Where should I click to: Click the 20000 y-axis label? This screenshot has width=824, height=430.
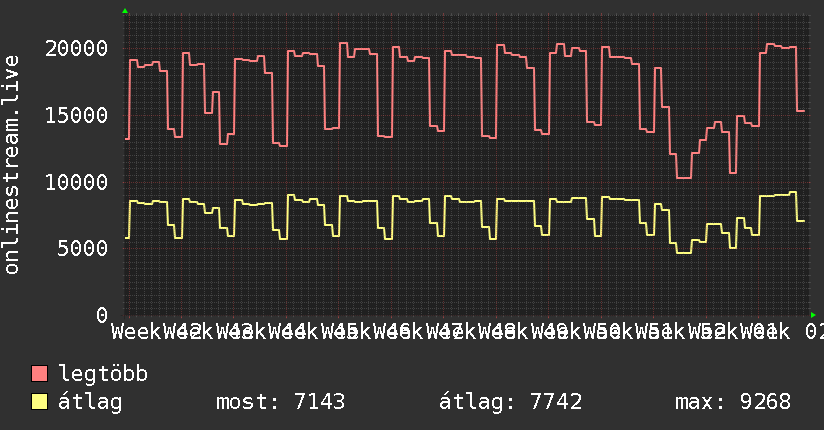point(76,48)
